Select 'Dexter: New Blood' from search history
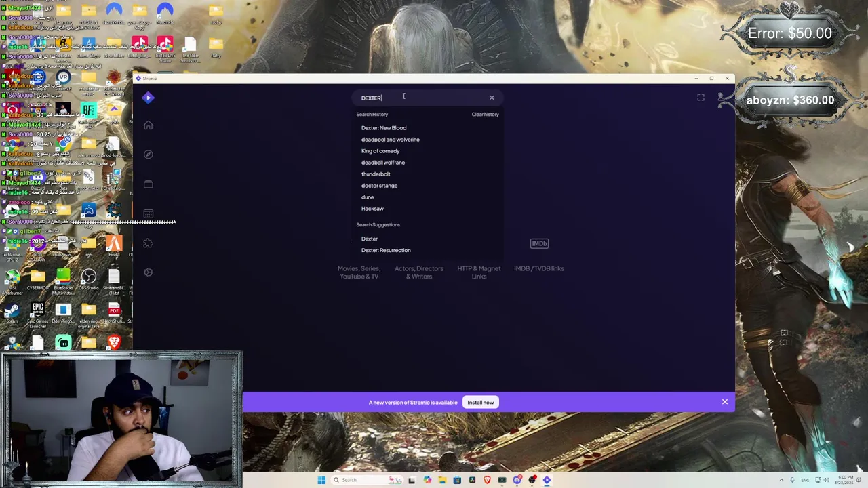The image size is (868, 488). point(384,128)
